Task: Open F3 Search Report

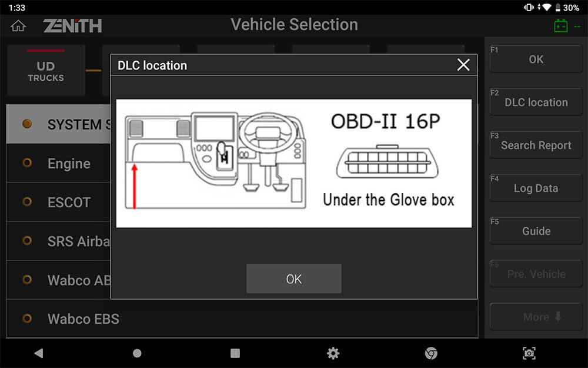Action: (536, 145)
